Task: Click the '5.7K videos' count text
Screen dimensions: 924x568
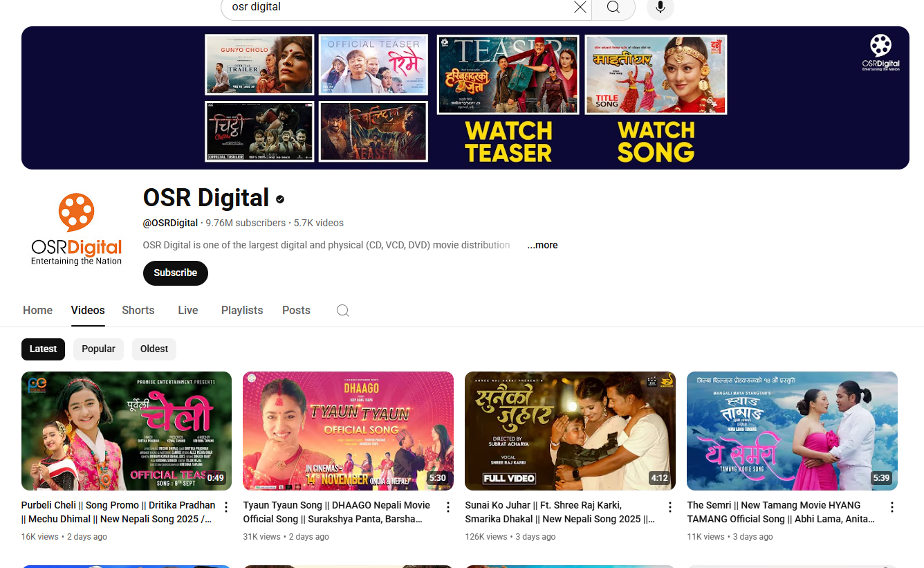Action: pos(319,223)
